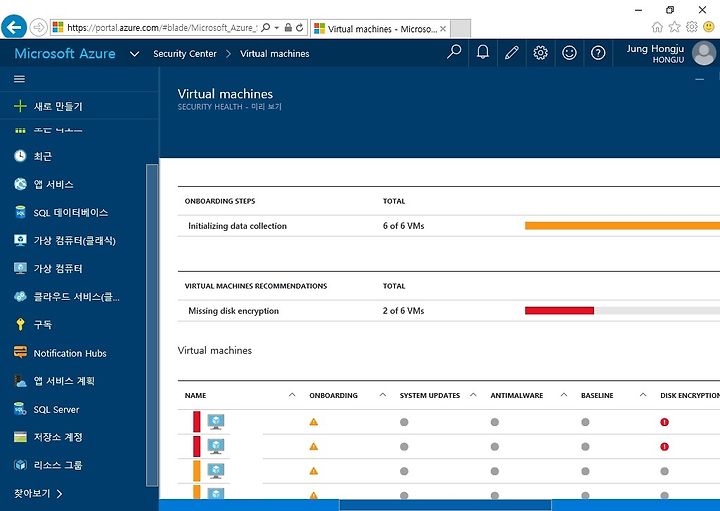Sort by NAME column arrow
This screenshot has height=511, width=720.
pos(292,395)
